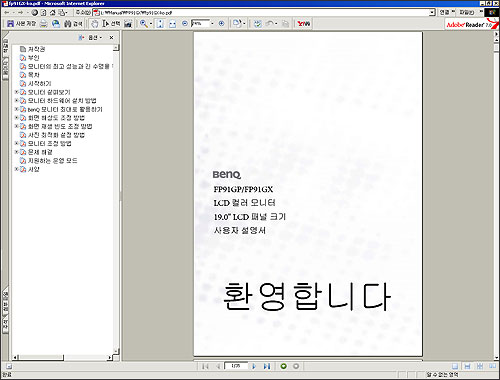Go back with the browser Back arrow

pyautogui.click(x=7, y=12)
